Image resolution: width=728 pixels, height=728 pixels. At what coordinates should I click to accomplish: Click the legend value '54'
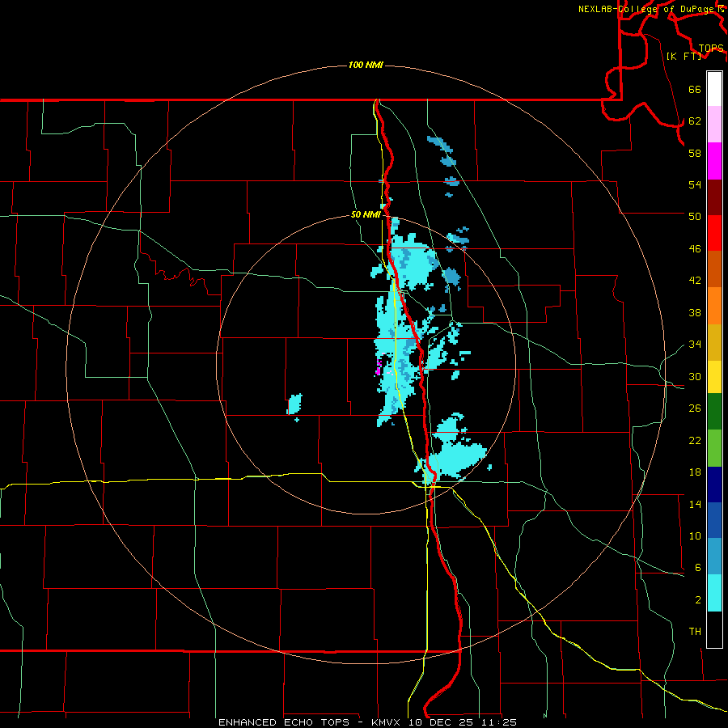point(695,184)
